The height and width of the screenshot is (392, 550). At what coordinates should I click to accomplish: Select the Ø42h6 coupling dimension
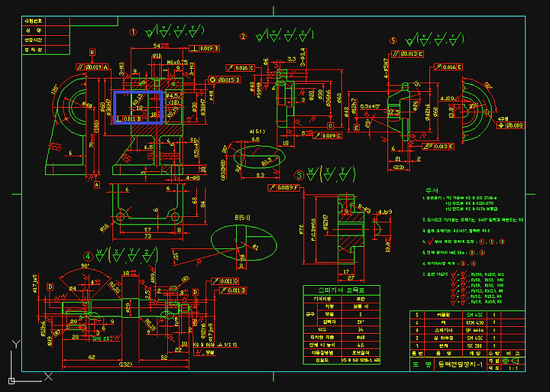coord(428,112)
